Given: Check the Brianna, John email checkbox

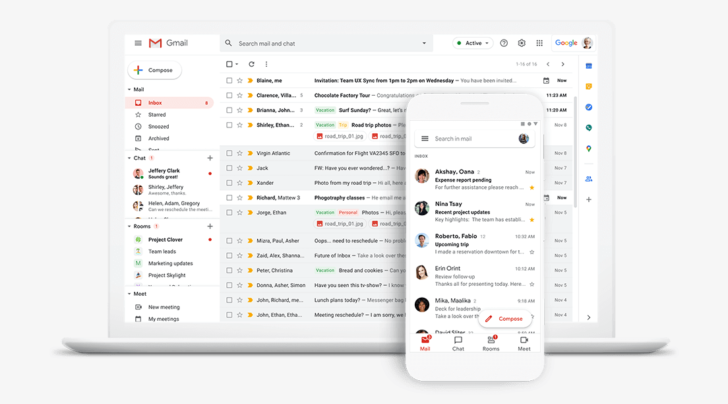Looking at the screenshot, I should pos(229,110).
